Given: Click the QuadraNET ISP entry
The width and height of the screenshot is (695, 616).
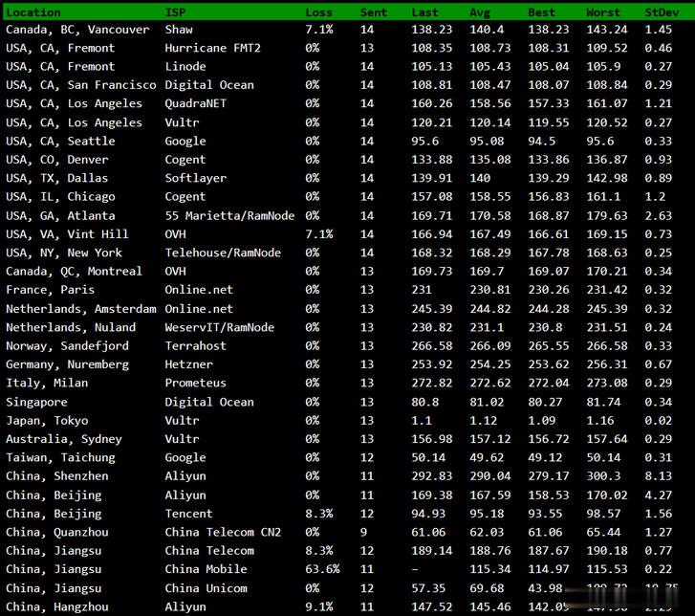Looking at the screenshot, I should click(195, 103).
